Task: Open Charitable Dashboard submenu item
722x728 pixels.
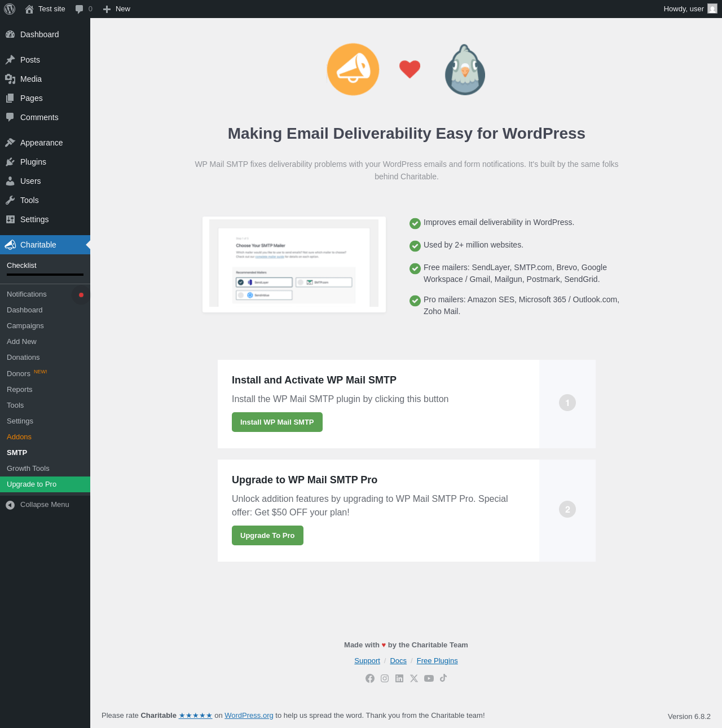Action: click(25, 310)
